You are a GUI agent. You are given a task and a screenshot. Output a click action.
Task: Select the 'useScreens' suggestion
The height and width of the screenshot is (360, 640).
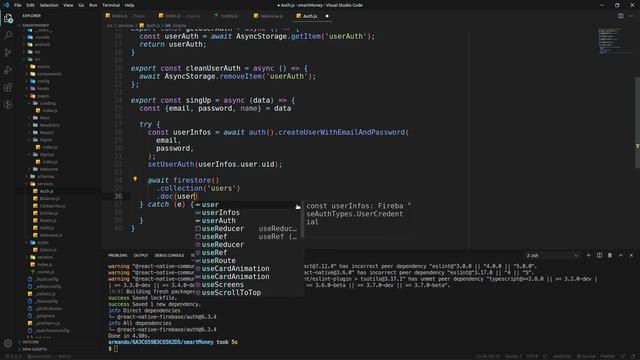click(248, 285)
